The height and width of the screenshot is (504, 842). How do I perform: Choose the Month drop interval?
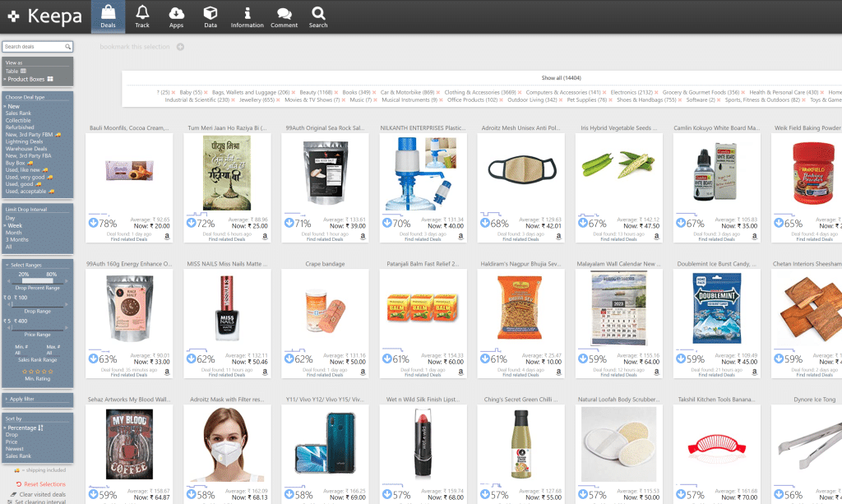13,233
